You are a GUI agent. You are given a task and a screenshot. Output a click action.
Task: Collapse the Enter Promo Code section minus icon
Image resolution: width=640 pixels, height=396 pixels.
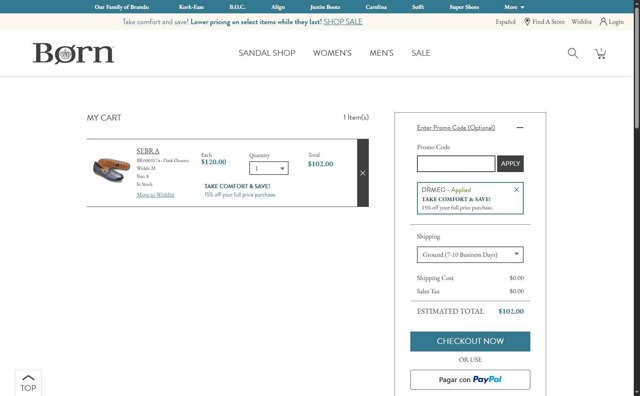520,127
